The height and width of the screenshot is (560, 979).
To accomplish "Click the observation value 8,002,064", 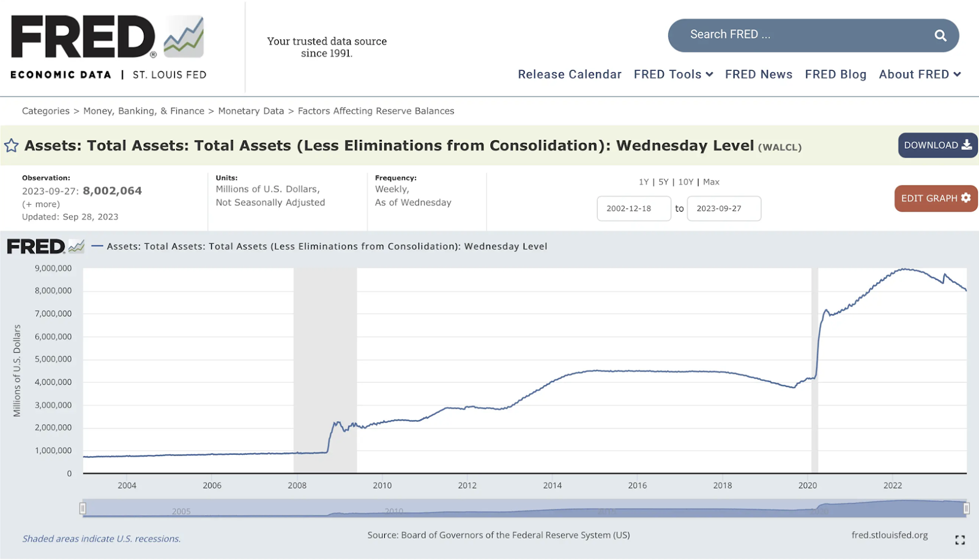I will tap(113, 191).
